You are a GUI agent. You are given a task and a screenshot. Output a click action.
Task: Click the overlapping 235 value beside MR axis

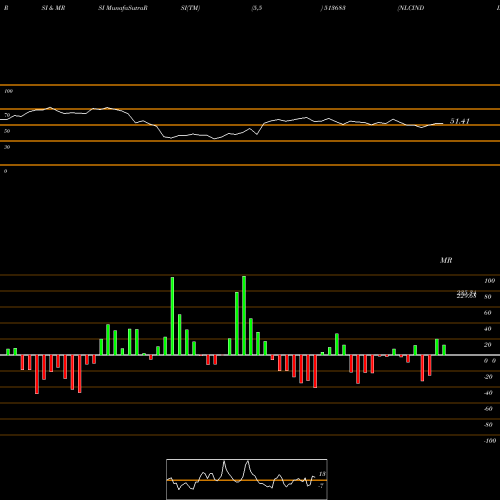point(466,294)
